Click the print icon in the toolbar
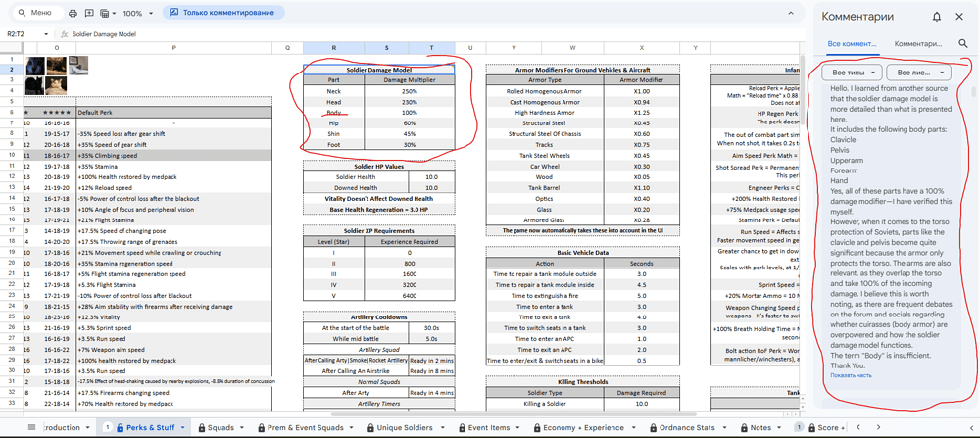This screenshot has width=980, height=438. [73, 13]
